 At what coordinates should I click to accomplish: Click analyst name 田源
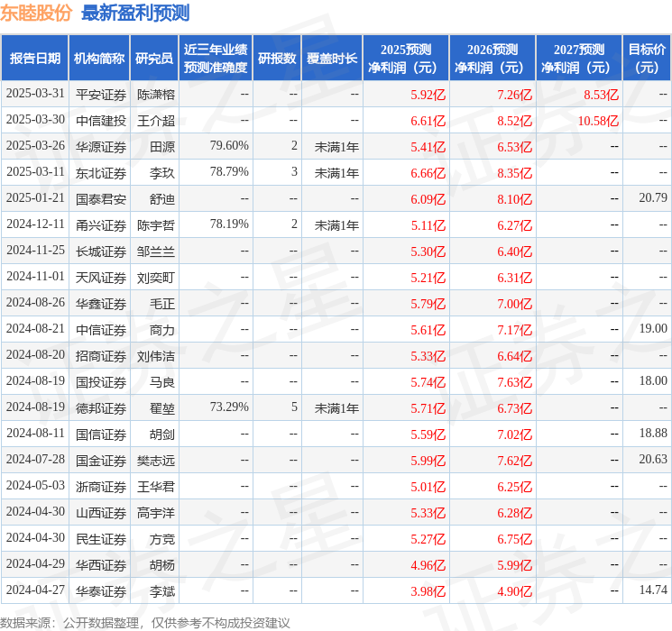pos(162,147)
